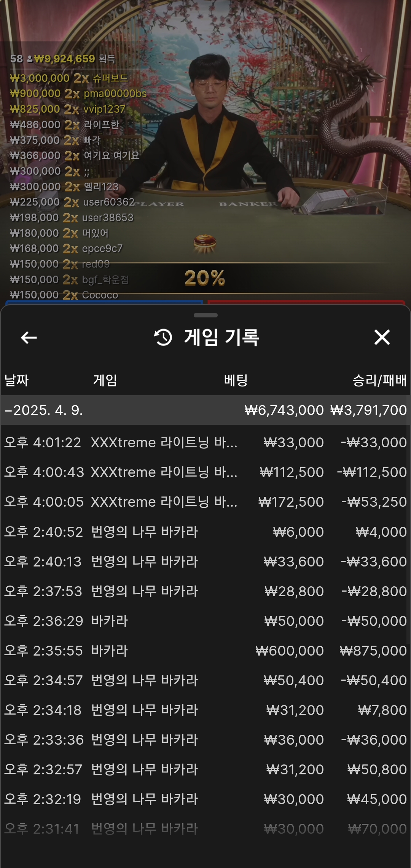
Task: Tap the red gem chip on the table
Action: (x=205, y=243)
